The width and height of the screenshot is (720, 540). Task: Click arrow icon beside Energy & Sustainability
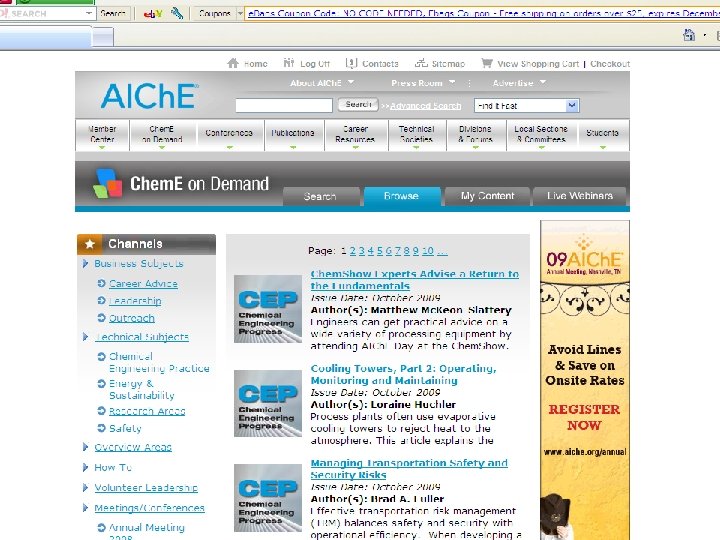click(101, 383)
